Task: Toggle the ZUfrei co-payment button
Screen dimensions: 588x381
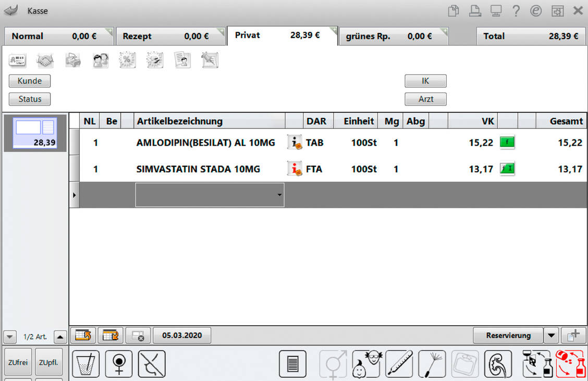Action: (19, 362)
